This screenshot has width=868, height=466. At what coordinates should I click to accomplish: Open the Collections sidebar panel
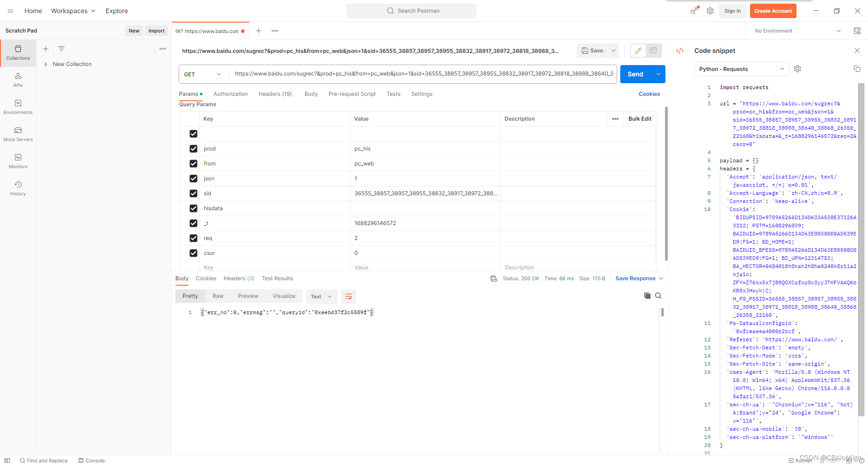(18, 53)
